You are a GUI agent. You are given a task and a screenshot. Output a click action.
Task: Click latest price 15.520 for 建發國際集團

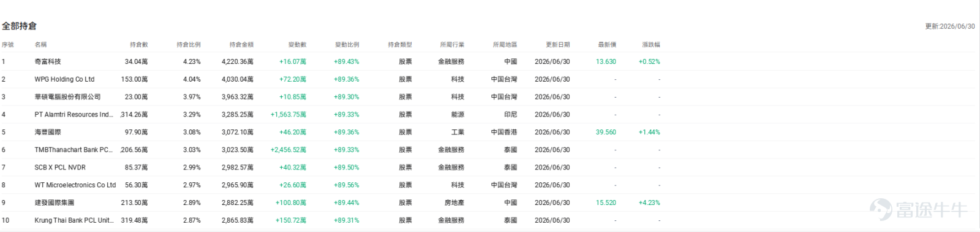pyautogui.click(x=606, y=203)
